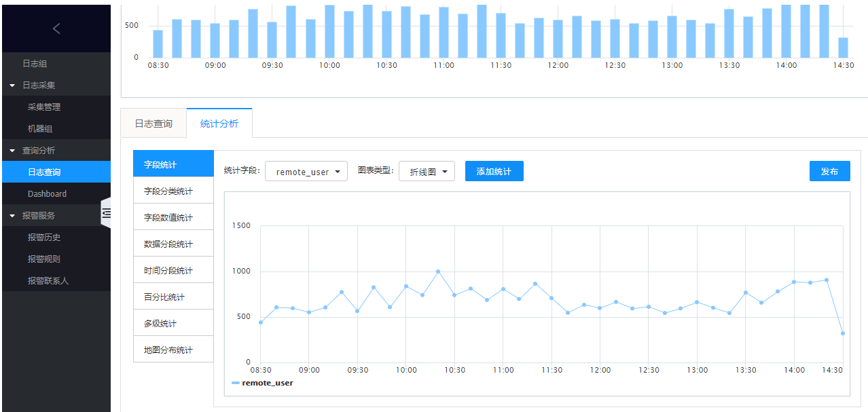Collapse the 日志采集 menu group
The width and height of the screenshot is (868, 412).
[12, 86]
